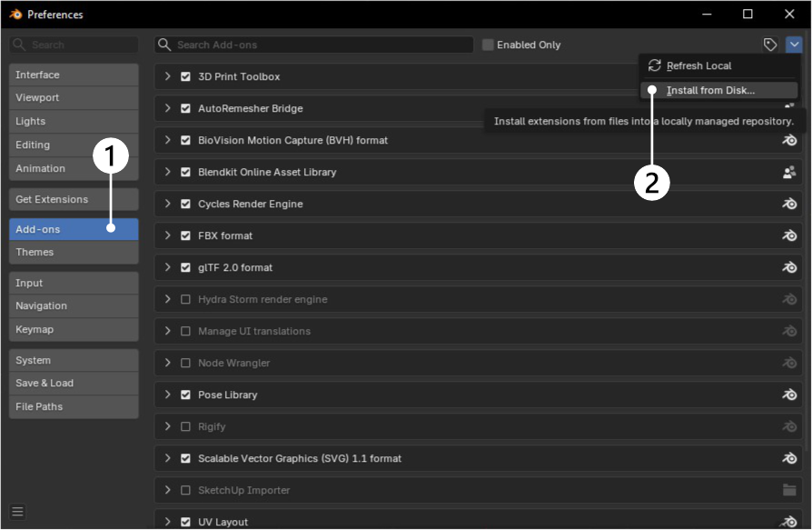The image size is (812, 530).
Task: Disable Blendkit Online Asset Library
Action: [x=185, y=172]
